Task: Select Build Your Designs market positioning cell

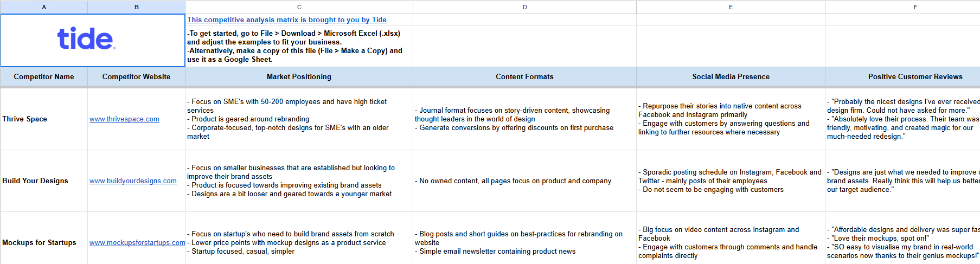Action: point(299,181)
